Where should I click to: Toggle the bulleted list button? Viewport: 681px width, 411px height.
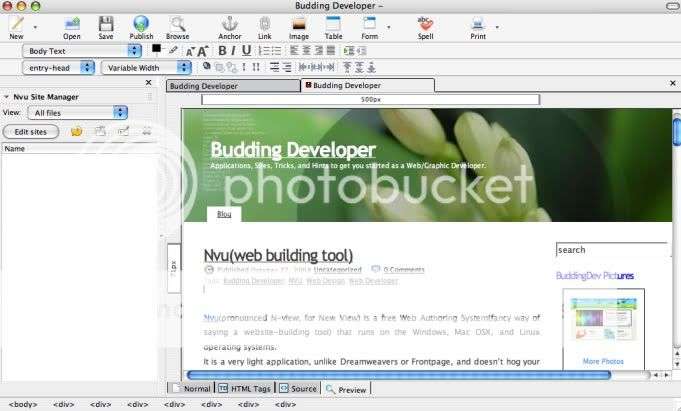[x=276, y=51]
